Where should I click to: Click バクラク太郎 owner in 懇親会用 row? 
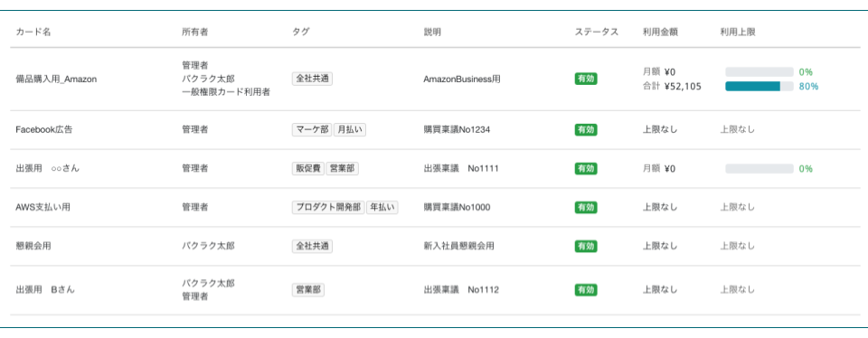point(208,246)
